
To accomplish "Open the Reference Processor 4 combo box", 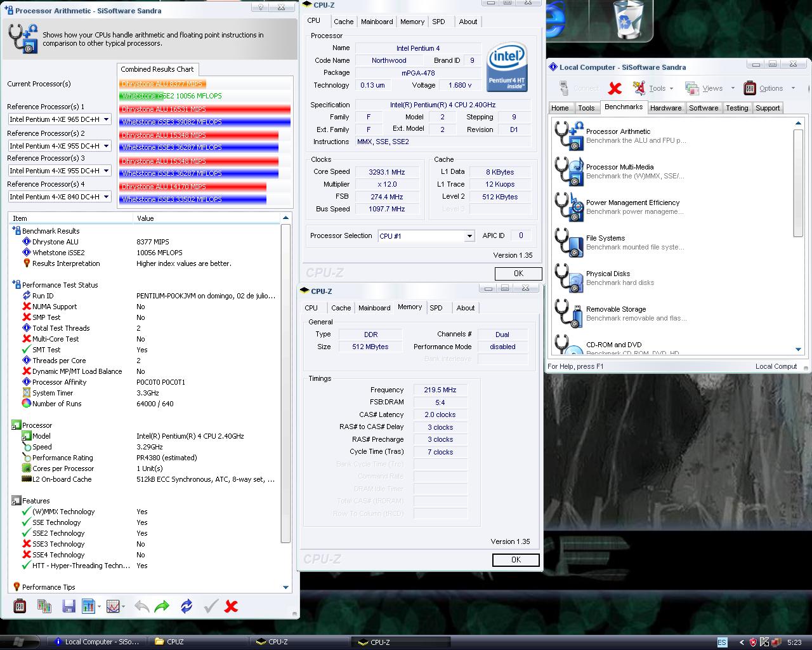I will pos(106,197).
